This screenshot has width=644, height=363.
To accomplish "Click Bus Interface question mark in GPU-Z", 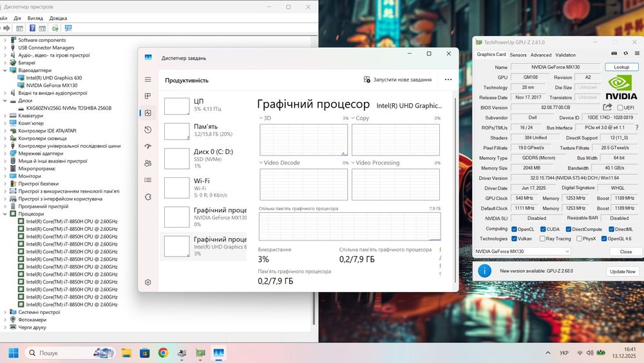I will [637, 128].
